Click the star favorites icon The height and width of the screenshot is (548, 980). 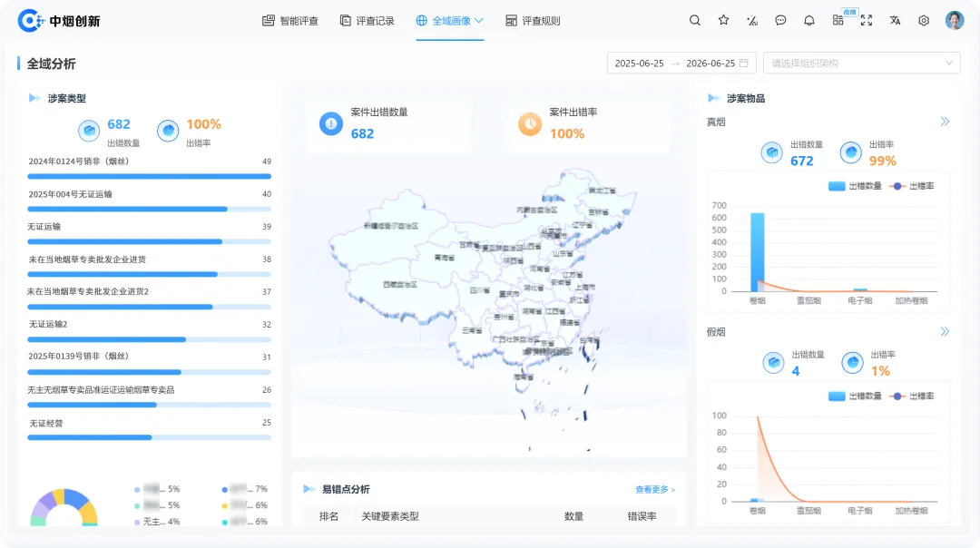723,20
